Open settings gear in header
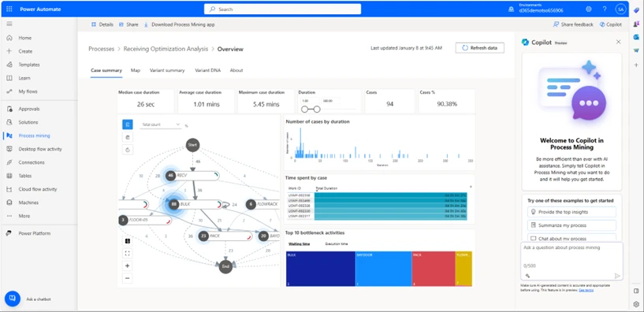Viewport: 644px width, 312px height. (589, 9)
